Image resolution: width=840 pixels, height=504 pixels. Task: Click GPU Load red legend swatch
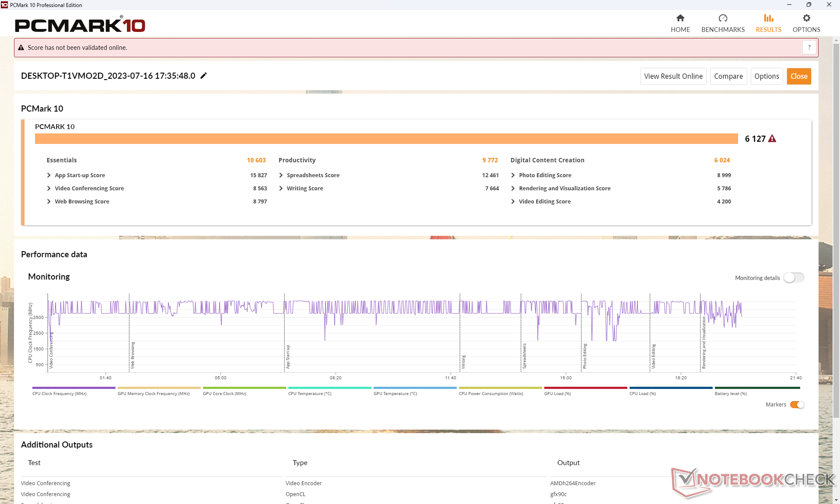tap(585, 388)
